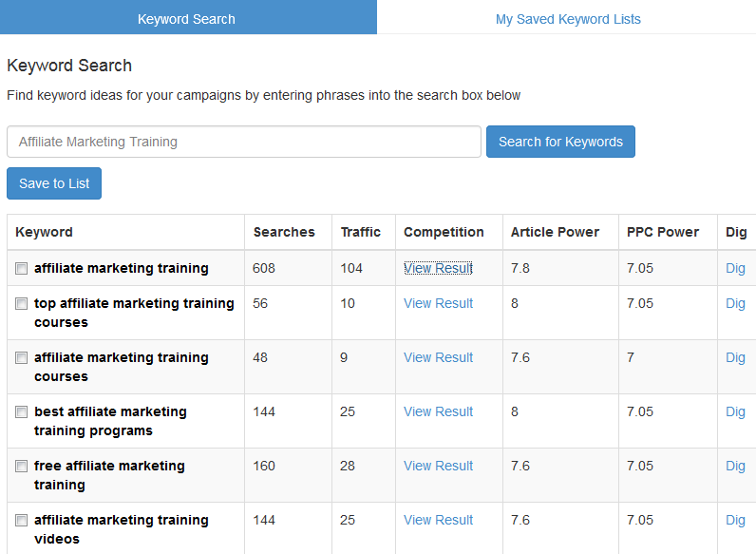
Task: Dig into 'affiliate marketing training' keyword
Action: pyautogui.click(x=735, y=268)
